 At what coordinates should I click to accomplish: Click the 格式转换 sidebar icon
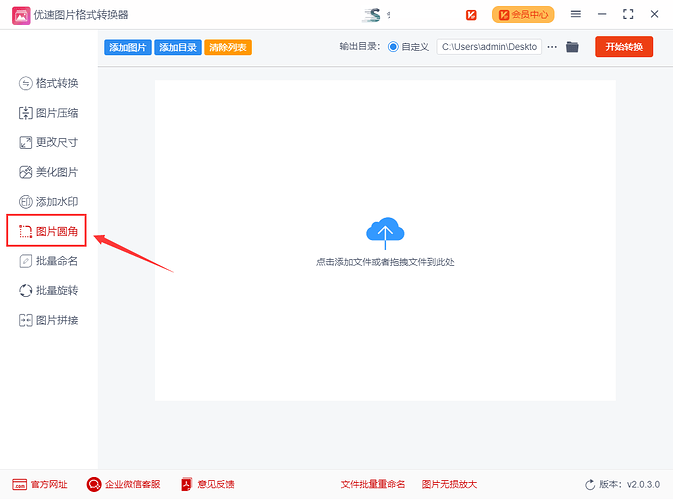click(26, 83)
